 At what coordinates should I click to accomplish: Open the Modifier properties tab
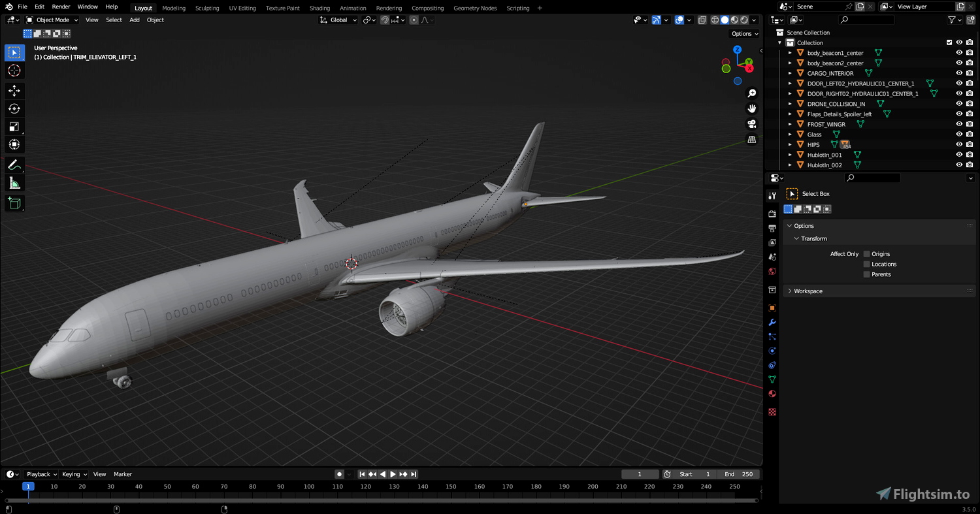point(772,322)
